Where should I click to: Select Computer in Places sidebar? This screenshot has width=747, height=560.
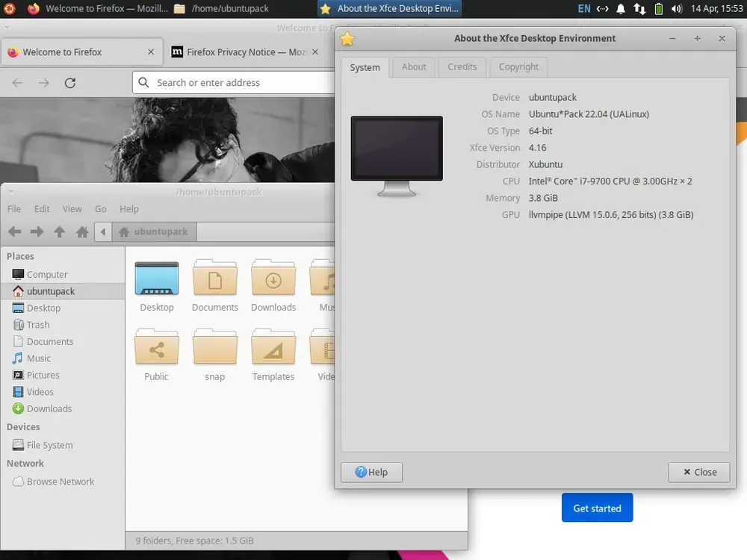(x=62, y=274)
